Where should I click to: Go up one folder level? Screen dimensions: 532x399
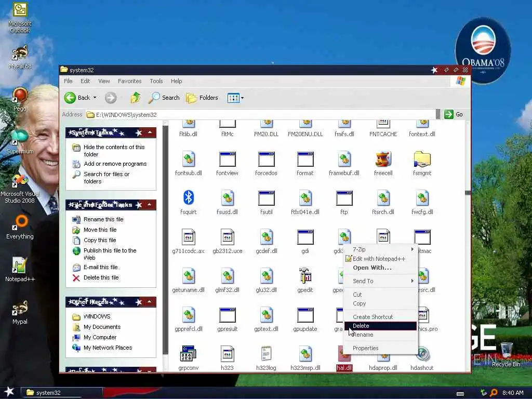[x=136, y=98]
